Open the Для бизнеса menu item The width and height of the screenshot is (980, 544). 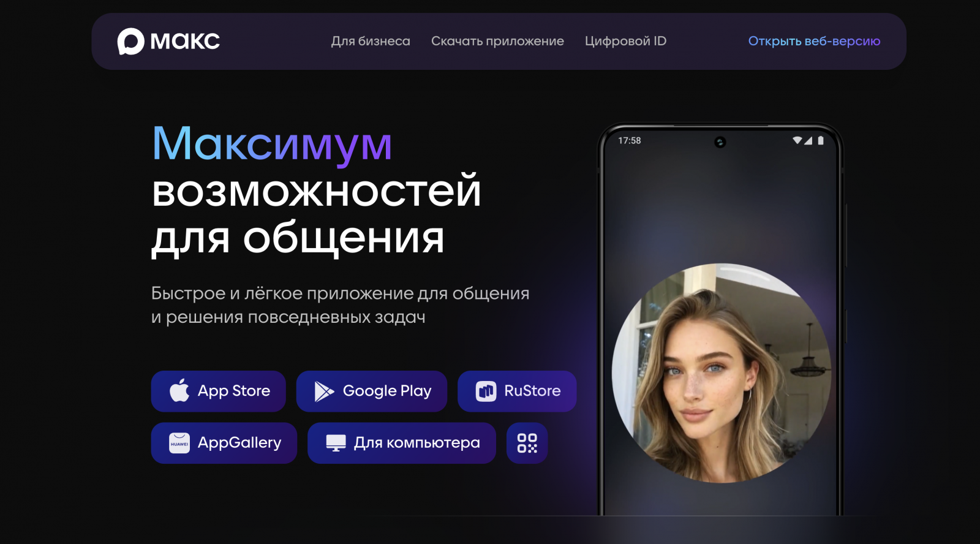click(x=371, y=41)
